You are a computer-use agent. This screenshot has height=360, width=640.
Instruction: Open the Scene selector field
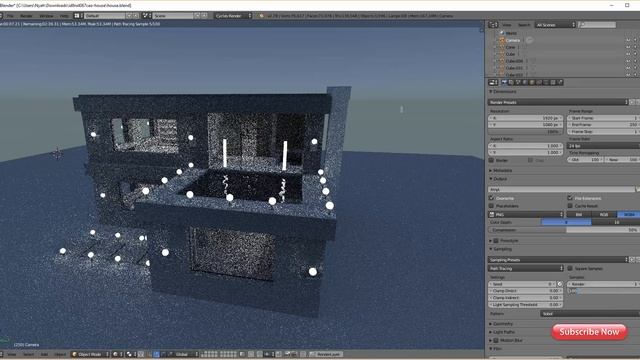point(173,16)
